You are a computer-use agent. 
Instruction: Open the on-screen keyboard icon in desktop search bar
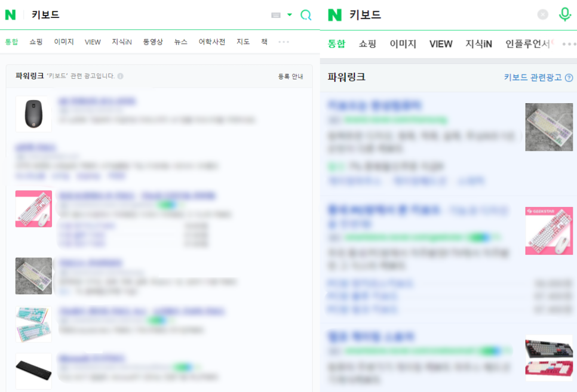tap(275, 15)
